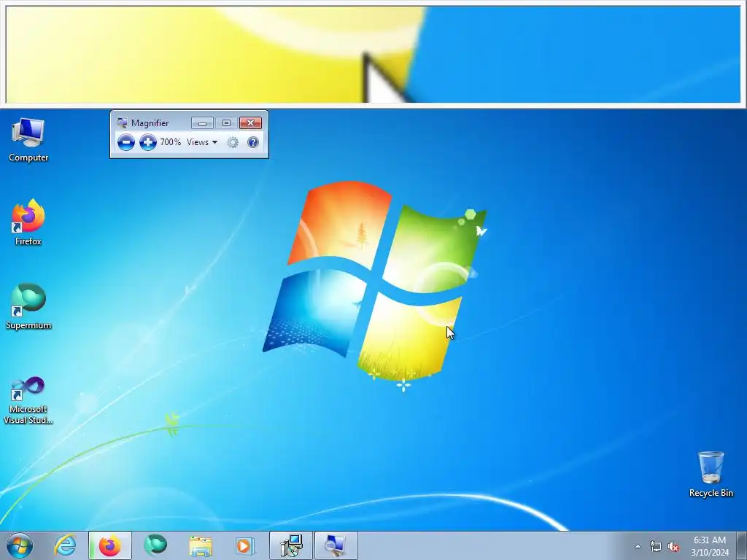Open the Start menu orb
747x560 pixels.
20,545
